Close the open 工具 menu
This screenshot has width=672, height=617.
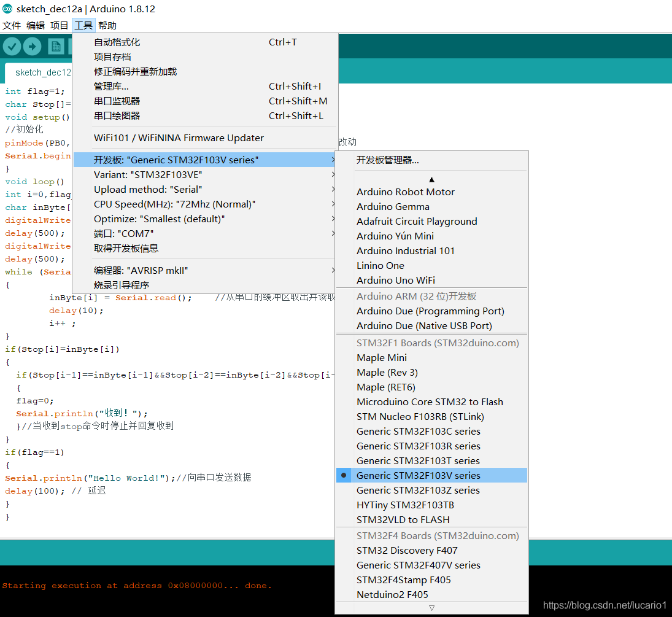coord(83,25)
